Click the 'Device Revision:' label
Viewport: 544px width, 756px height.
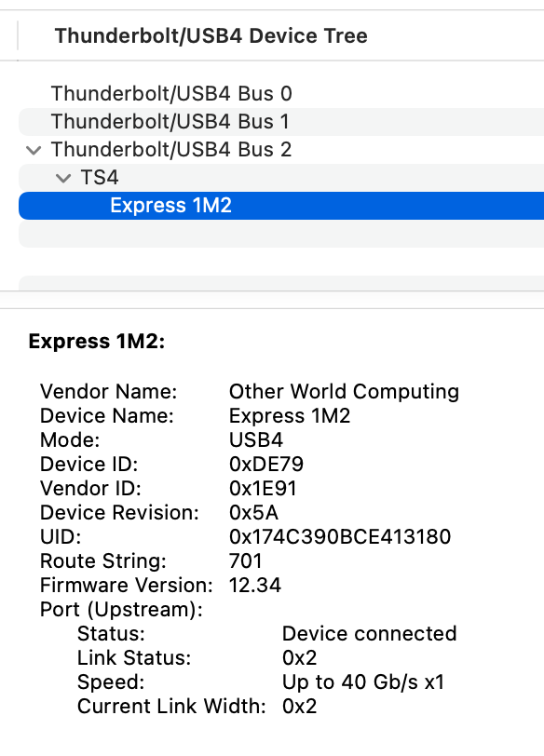click(x=119, y=512)
